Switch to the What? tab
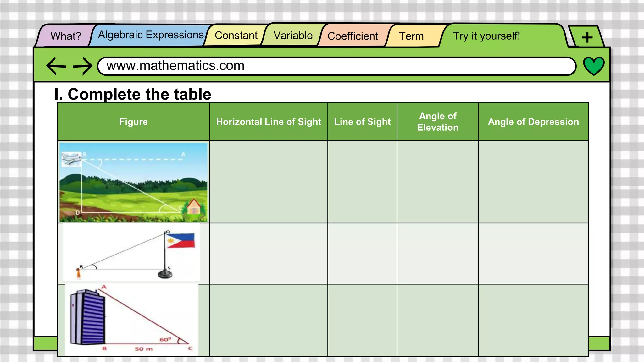The image size is (644, 362). point(65,36)
